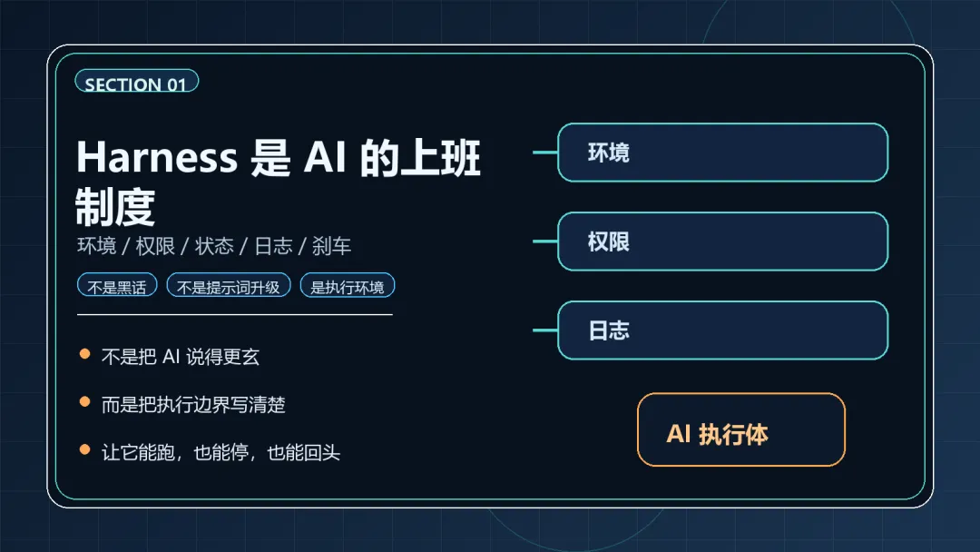The image size is (980, 552).
Task: Click the text 不是把 AI 说得更玄
Action: (181, 357)
